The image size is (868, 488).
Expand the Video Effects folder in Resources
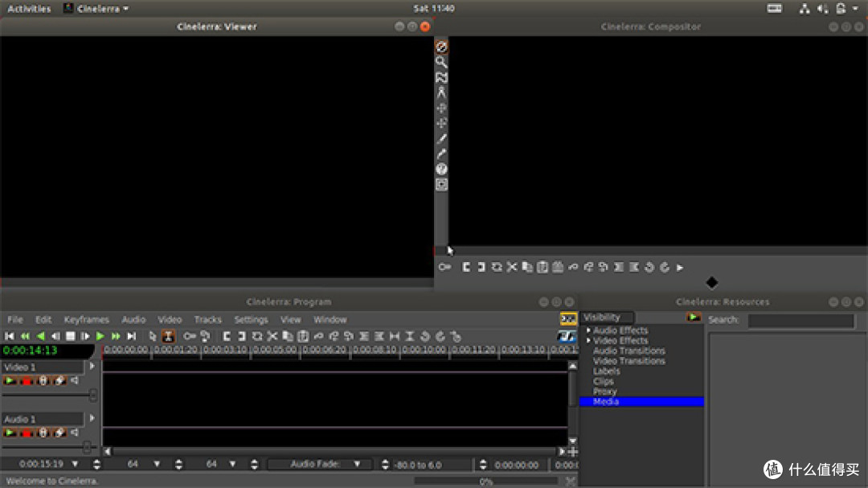(x=588, y=341)
